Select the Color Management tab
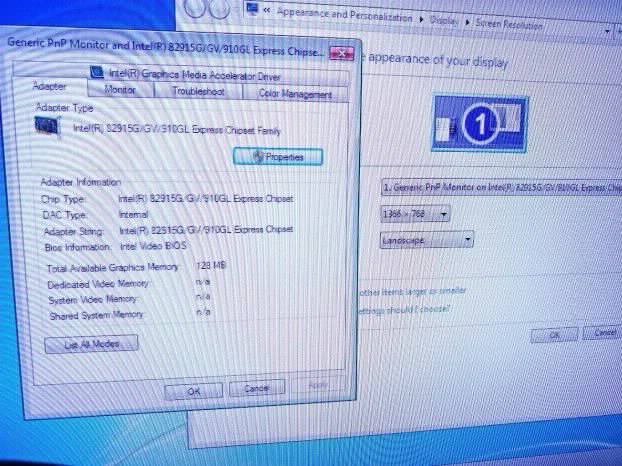The height and width of the screenshot is (466, 622). (x=295, y=94)
